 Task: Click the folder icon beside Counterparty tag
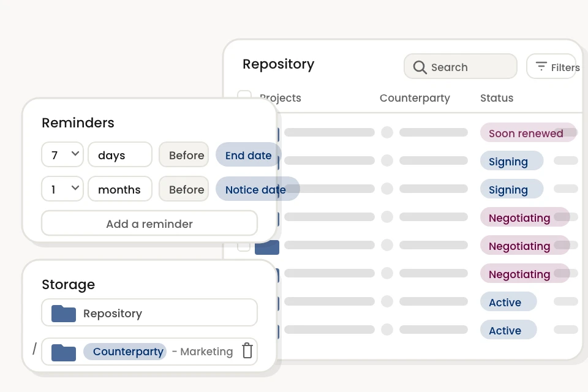click(x=63, y=352)
